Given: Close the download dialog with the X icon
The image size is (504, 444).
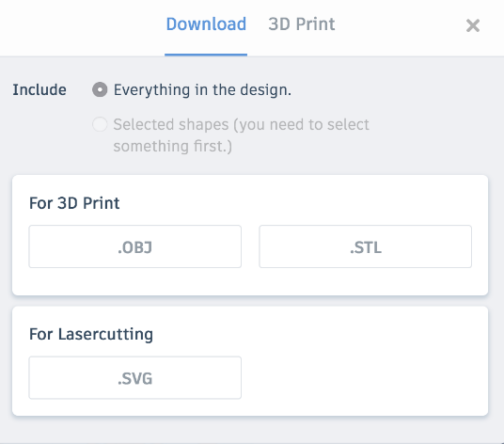Looking at the screenshot, I should click(473, 25).
